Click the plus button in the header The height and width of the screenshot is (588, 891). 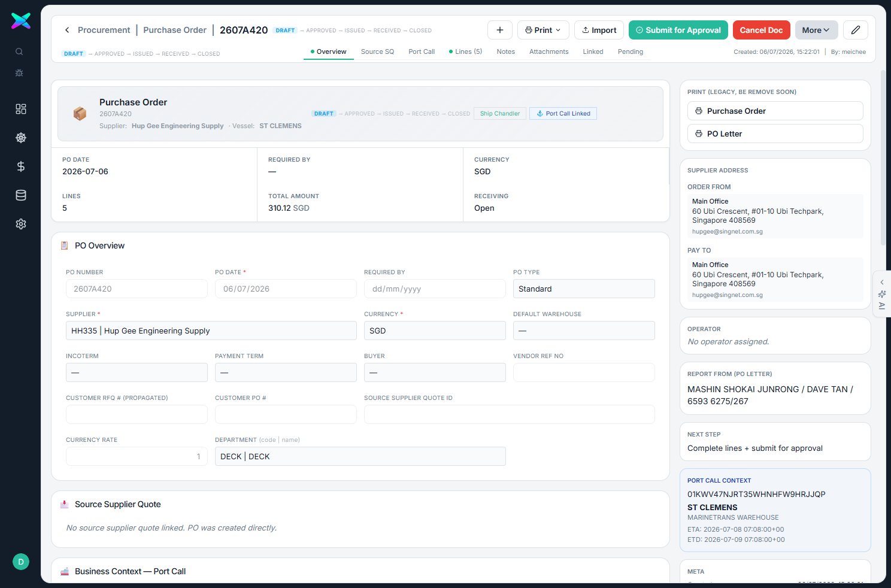pyautogui.click(x=500, y=30)
